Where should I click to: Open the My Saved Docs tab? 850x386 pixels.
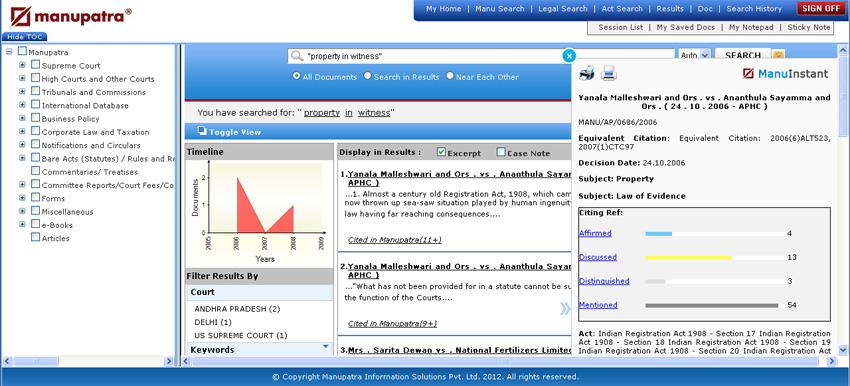pos(686,27)
